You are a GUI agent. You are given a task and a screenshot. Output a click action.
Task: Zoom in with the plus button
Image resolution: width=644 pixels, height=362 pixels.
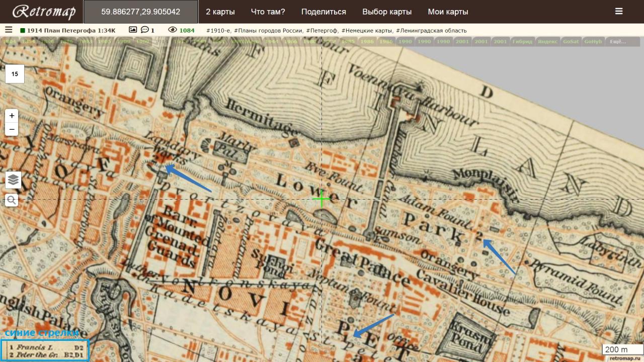click(x=12, y=116)
